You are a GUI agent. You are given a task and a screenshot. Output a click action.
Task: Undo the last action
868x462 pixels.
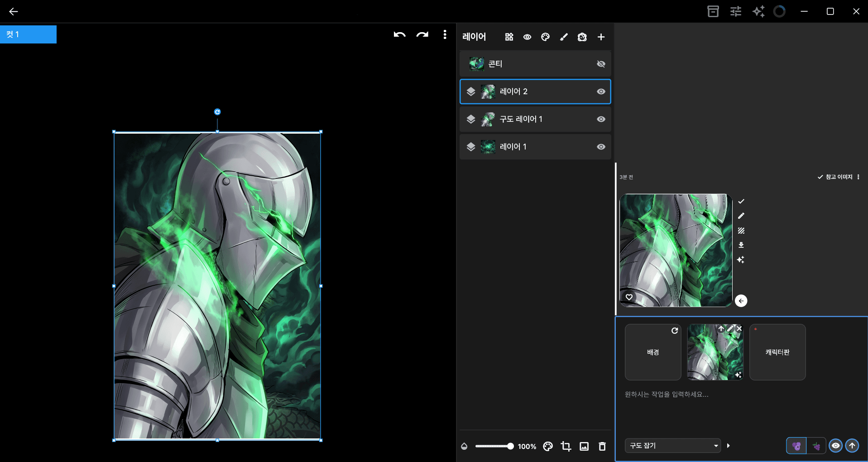[399, 35]
